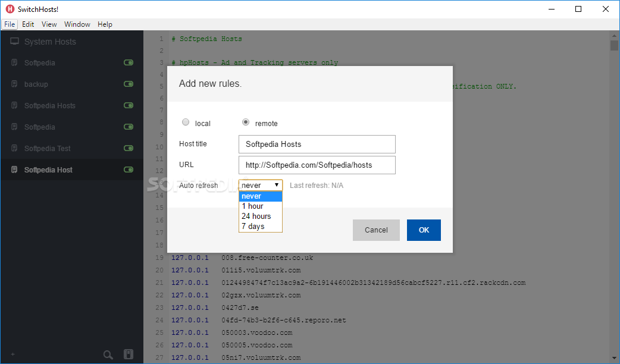Screen dimensions: 620x364
Task: Select the local radio button
Action: [186, 122]
